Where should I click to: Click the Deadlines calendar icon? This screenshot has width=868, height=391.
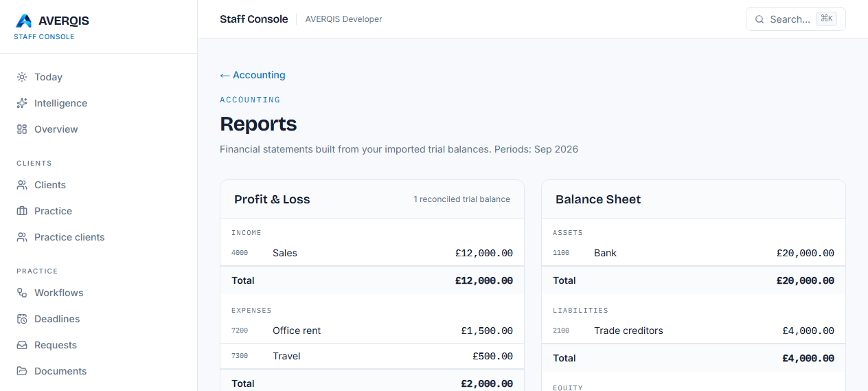[22, 319]
